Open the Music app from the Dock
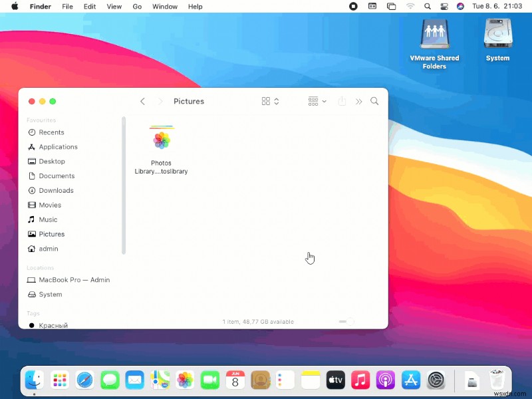Viewport: 532px width, 399px height. click(360, 380)
